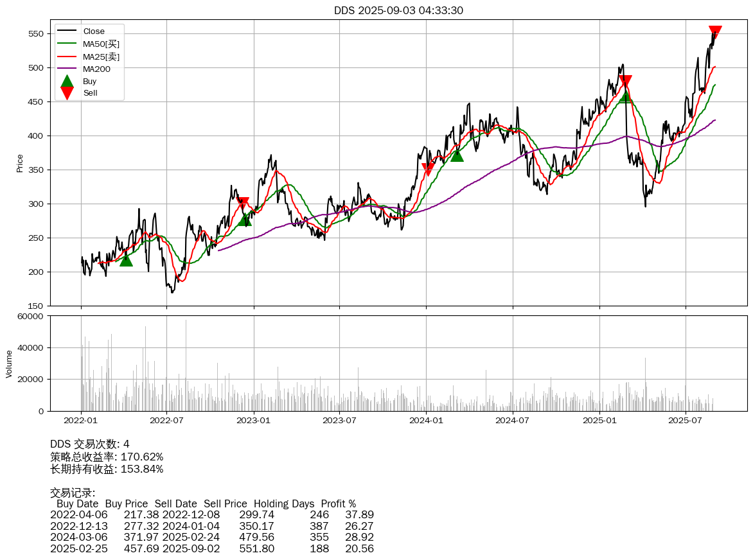
Task: Click the trade row with sell price 551.80
Action: point(211,548)
